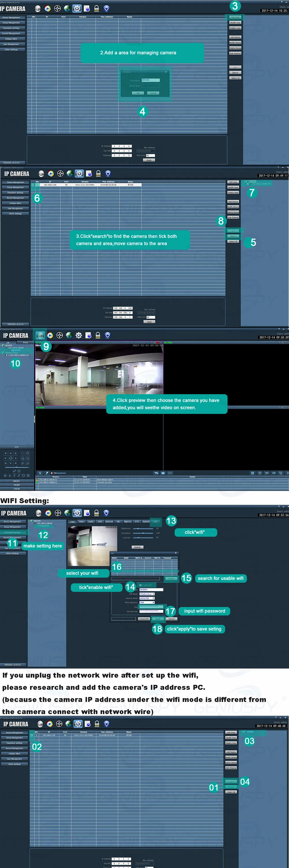Click the PTZ left arrow in the preview screenshot
289x868 pixels.
click(x=5, y=458)
